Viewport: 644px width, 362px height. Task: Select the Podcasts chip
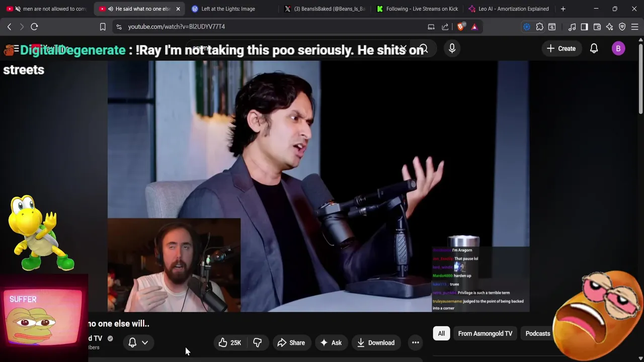click(x=538, y=333)
